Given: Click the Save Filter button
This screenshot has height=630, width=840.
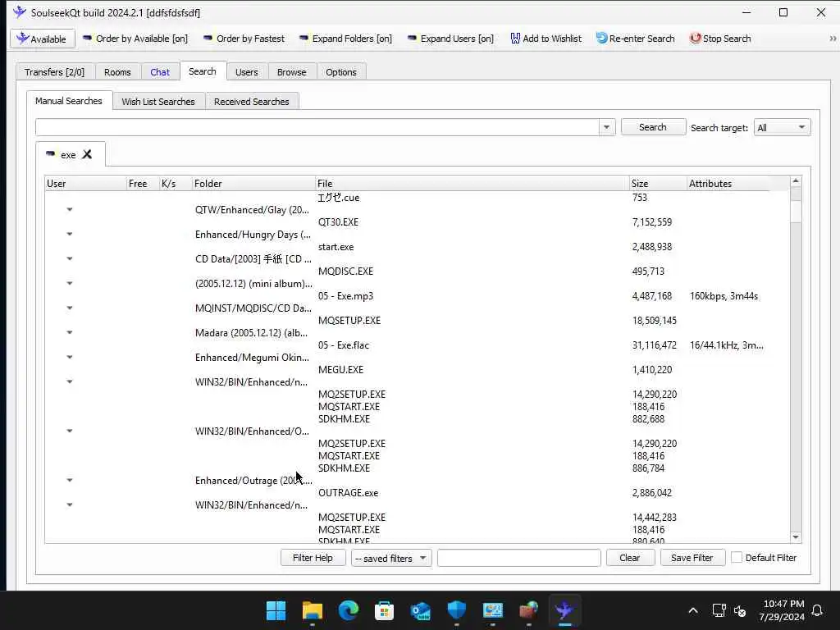Looking at the screenshot, I should click(692, 558).
